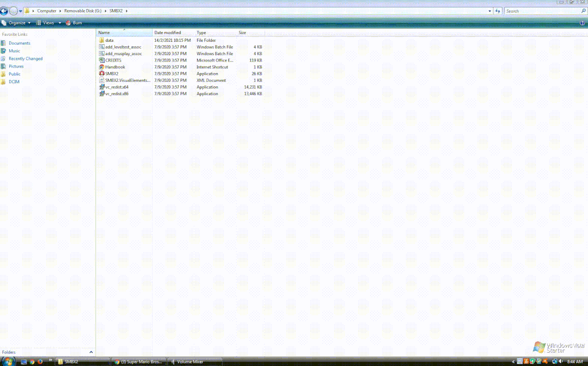Click the 26 KB size cell

(257, 73)
